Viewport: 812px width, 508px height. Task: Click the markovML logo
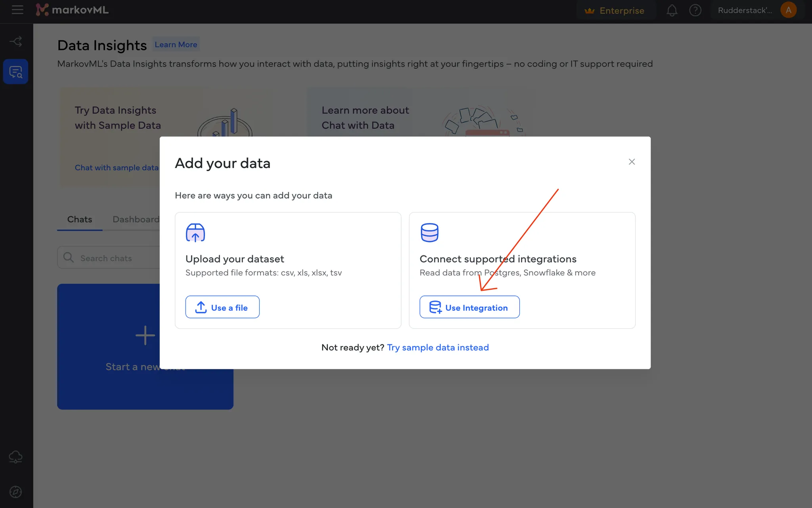pos(72,10)
